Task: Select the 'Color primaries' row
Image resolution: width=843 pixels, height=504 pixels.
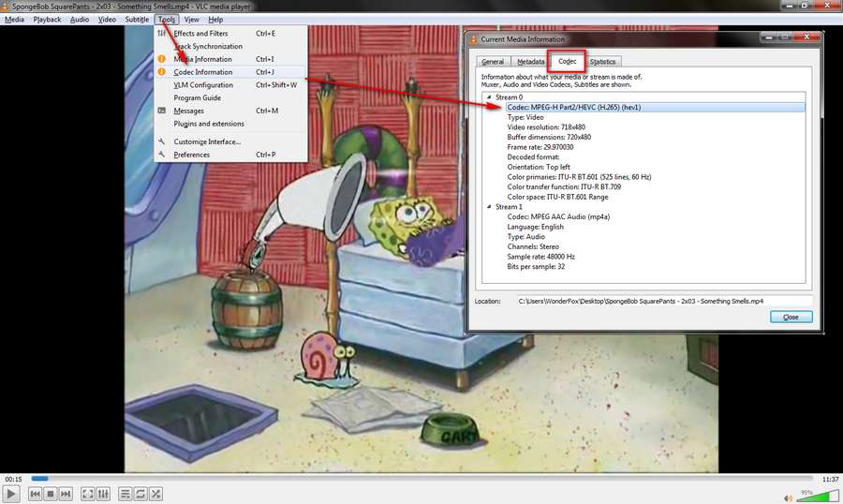Action: 579,177
